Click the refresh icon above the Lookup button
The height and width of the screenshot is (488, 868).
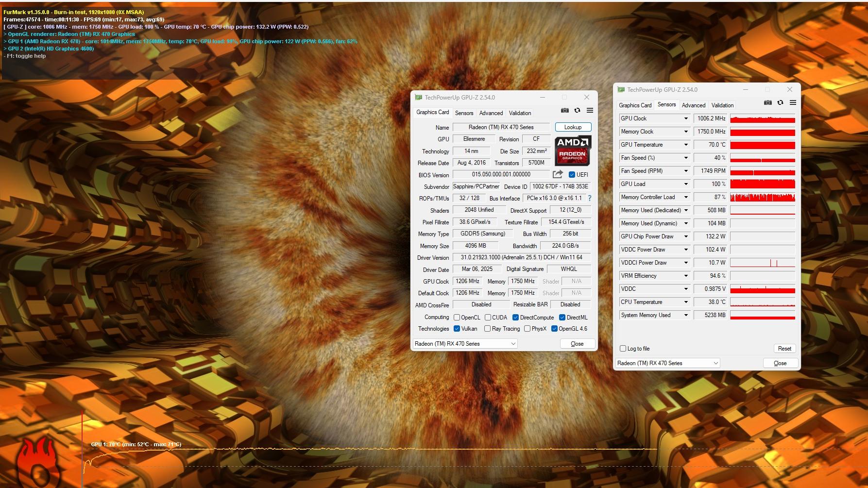[x=577, y=110]
